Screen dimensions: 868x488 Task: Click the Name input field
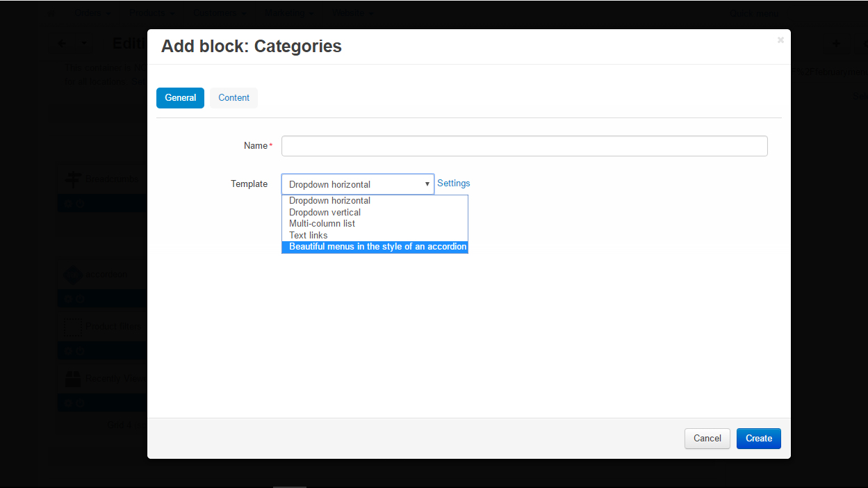(524, 146)
